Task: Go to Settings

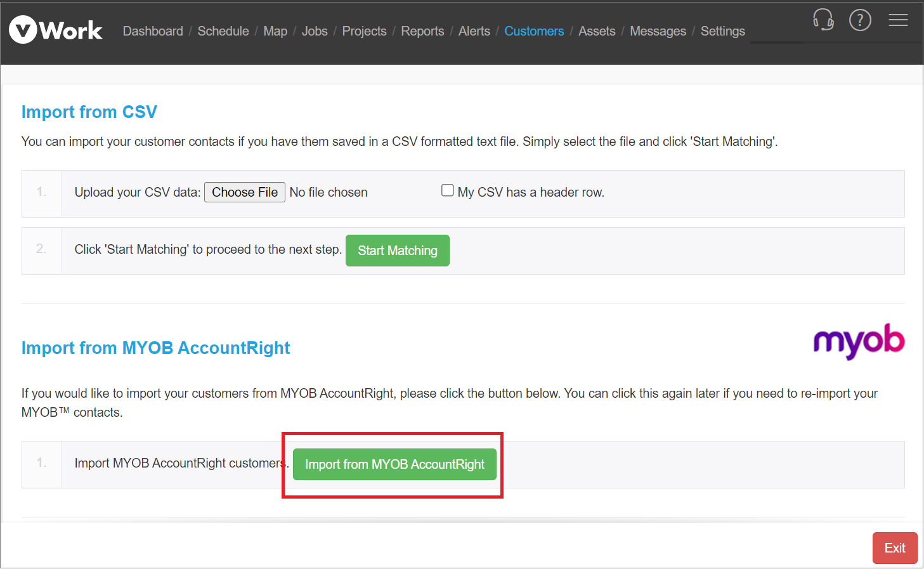Action: (x=722, y=31)
